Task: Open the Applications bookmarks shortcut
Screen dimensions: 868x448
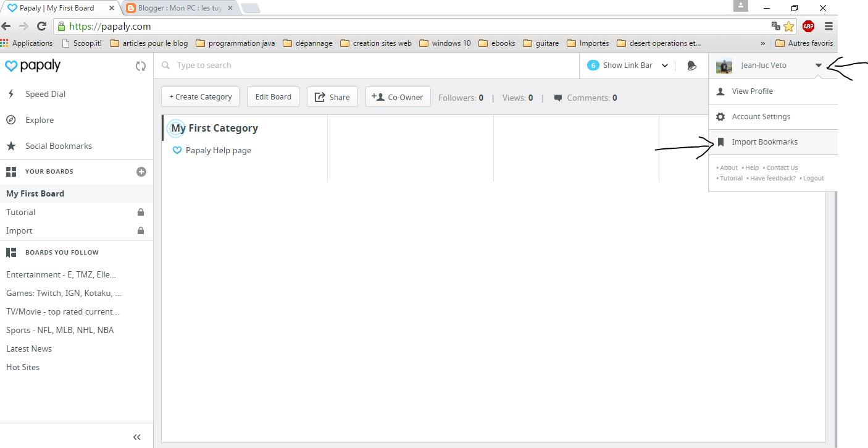Action: 27,43
